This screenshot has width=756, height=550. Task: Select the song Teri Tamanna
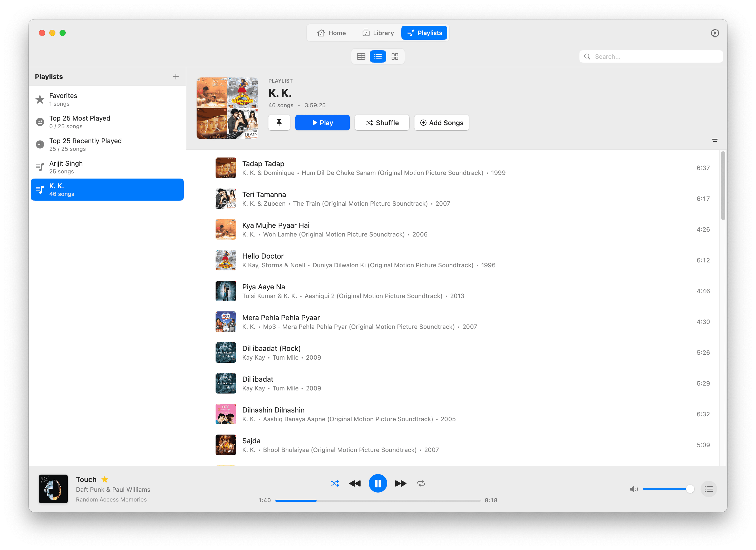pos(453,199)
